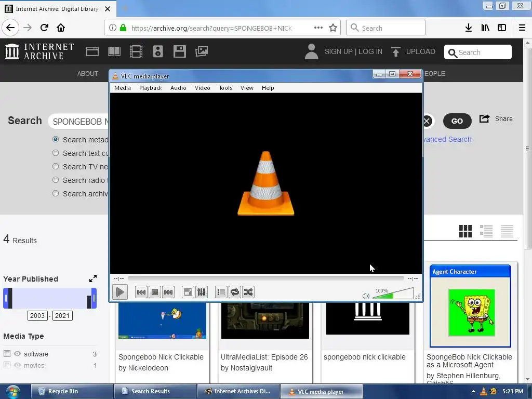532x399 pixels.
Task: Open the ABOUT navigation link
Action: point(87,74)
